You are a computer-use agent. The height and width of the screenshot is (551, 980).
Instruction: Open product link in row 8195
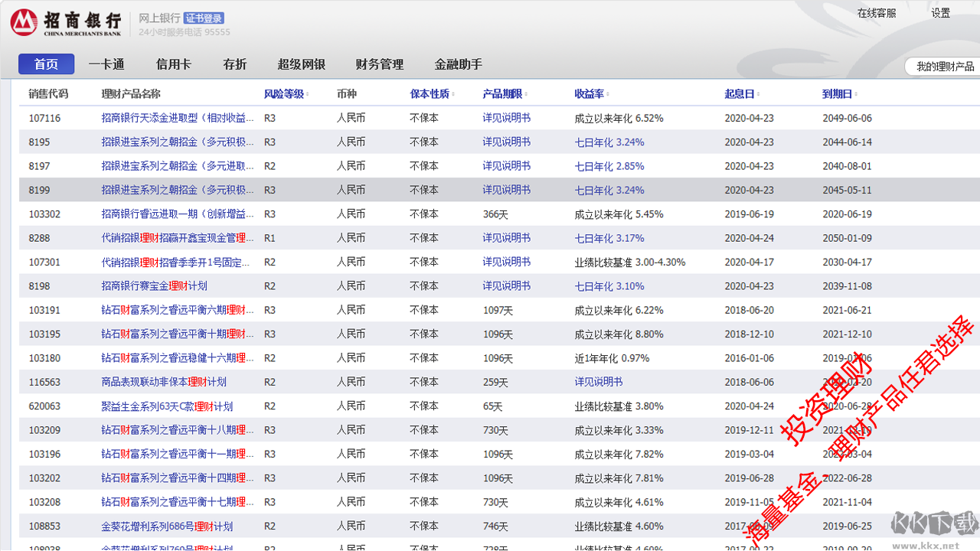coord(178,142)
